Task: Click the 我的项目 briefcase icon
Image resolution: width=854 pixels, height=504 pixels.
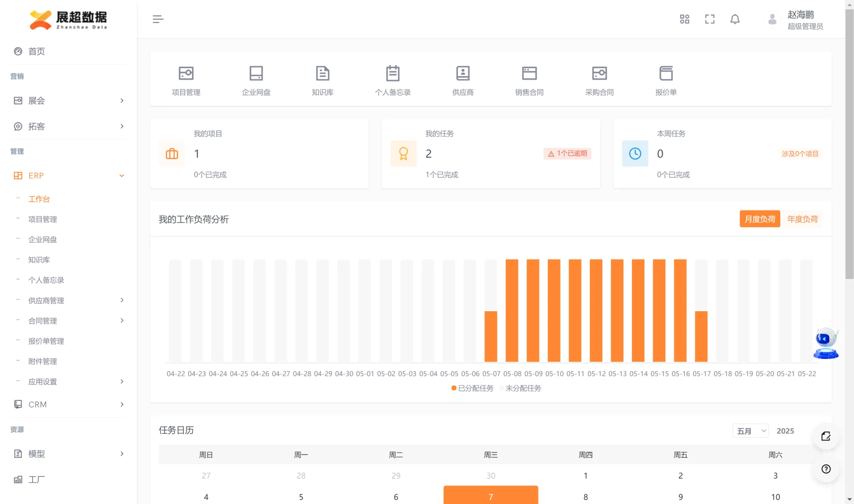Action: click(x=172, y=154)
